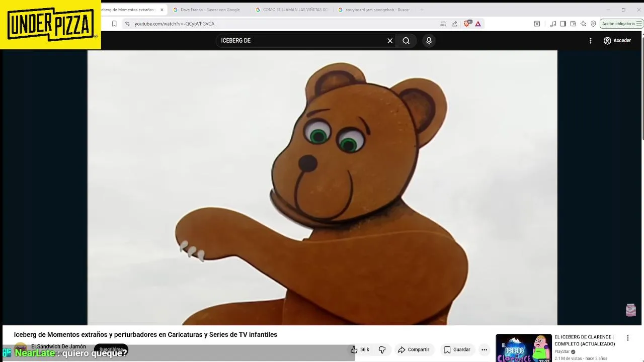View site information icon beside the URL

tap(127, 24)
